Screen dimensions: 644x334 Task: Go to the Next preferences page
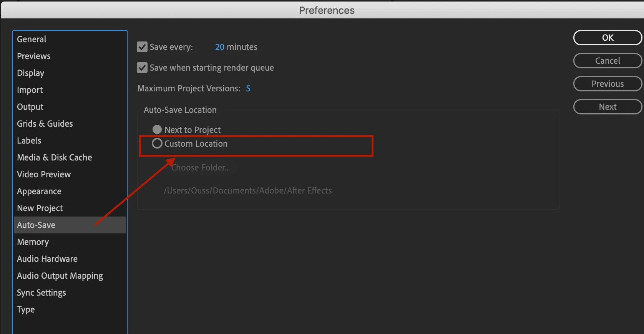tap(607, 107)
